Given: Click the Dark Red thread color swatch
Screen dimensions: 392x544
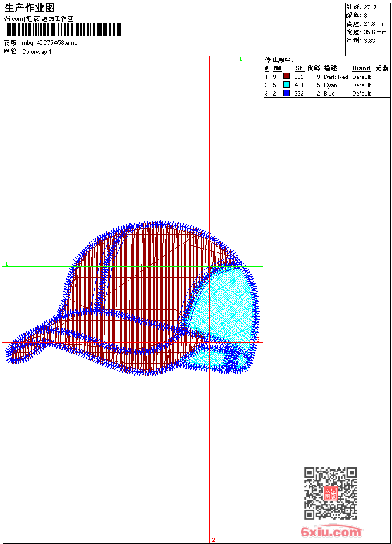Looking at the screenshot, I should pyautogui.click(x=286, y=77).
